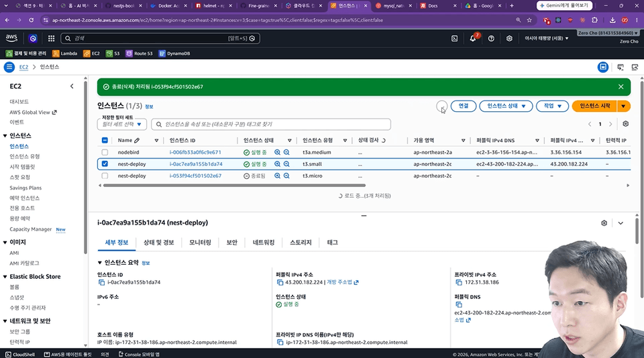Go to next page of instances
The width and height of the screenshot is (644, 358).
coord(610,124)
